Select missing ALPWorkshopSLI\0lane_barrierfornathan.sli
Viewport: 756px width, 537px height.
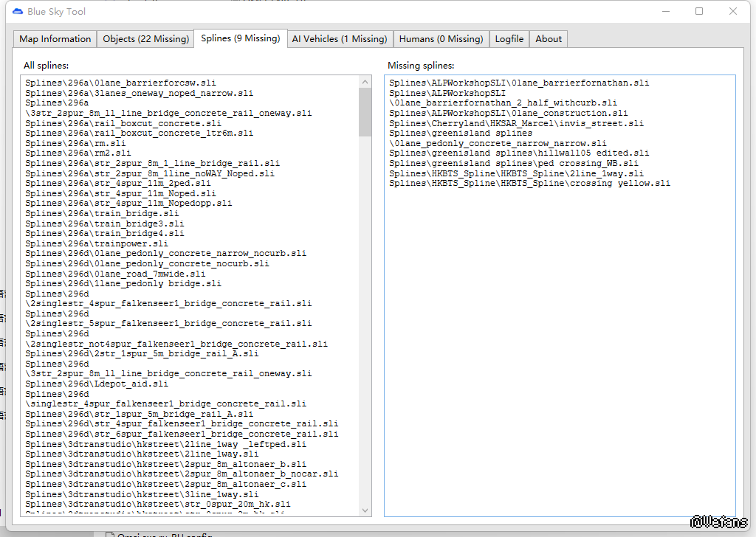pos(519,83)
